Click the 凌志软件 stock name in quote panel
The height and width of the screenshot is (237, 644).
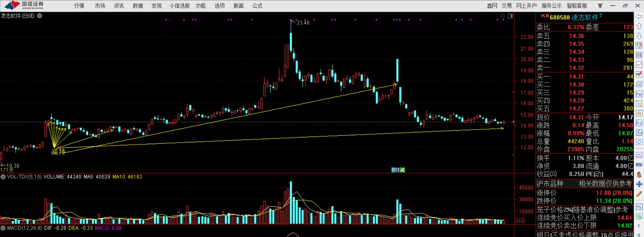pyautogui.click(x=585, y=17)
